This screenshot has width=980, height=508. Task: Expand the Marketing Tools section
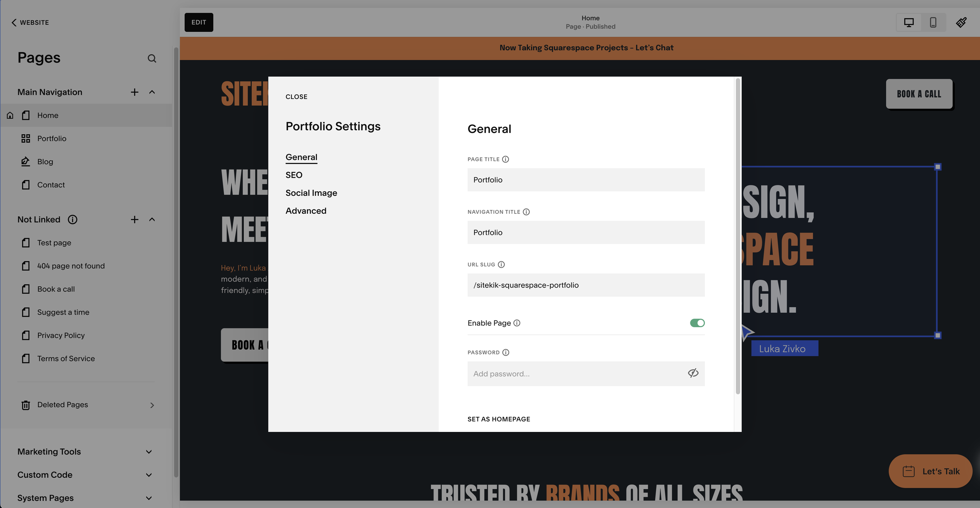(149, 452)
